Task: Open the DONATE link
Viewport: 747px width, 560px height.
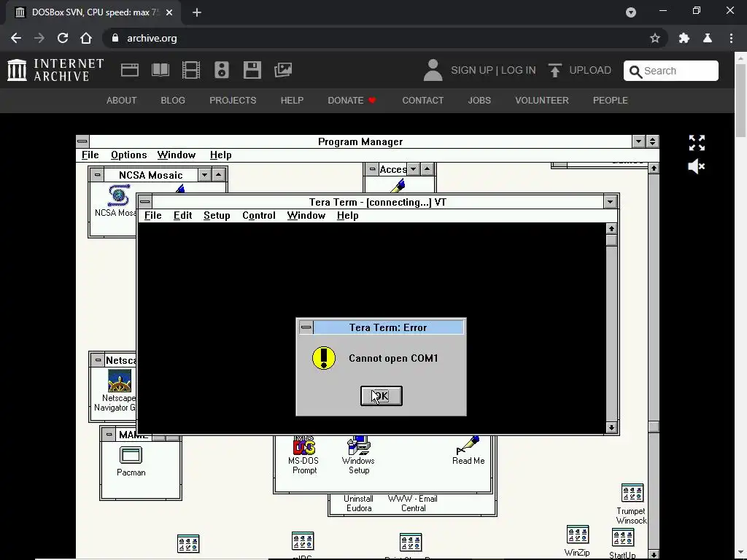Action: tap(352, 101)
